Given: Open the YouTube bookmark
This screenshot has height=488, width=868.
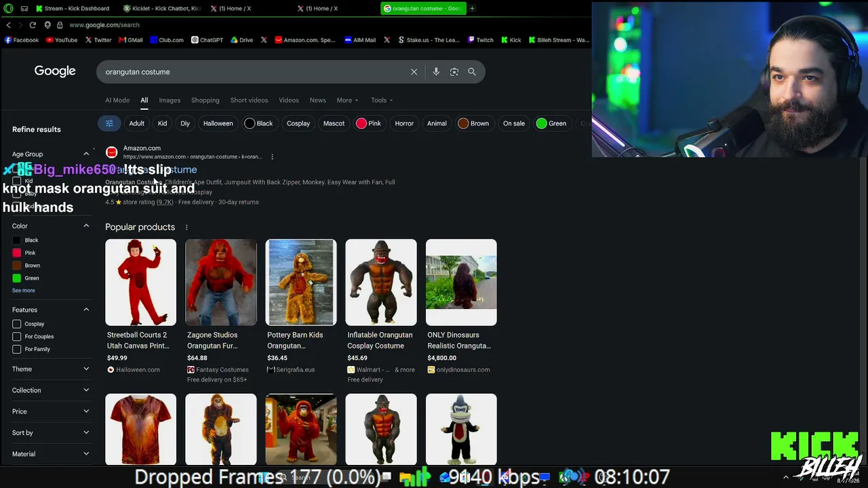Looking at the screenshot, I should (x=62, y=40).
